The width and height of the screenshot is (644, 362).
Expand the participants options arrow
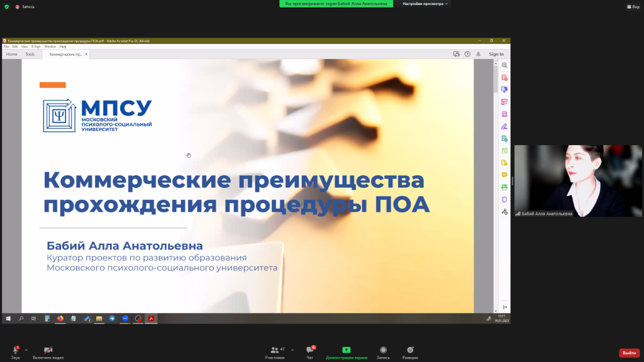pyautogui.click(x=292, y=350)
